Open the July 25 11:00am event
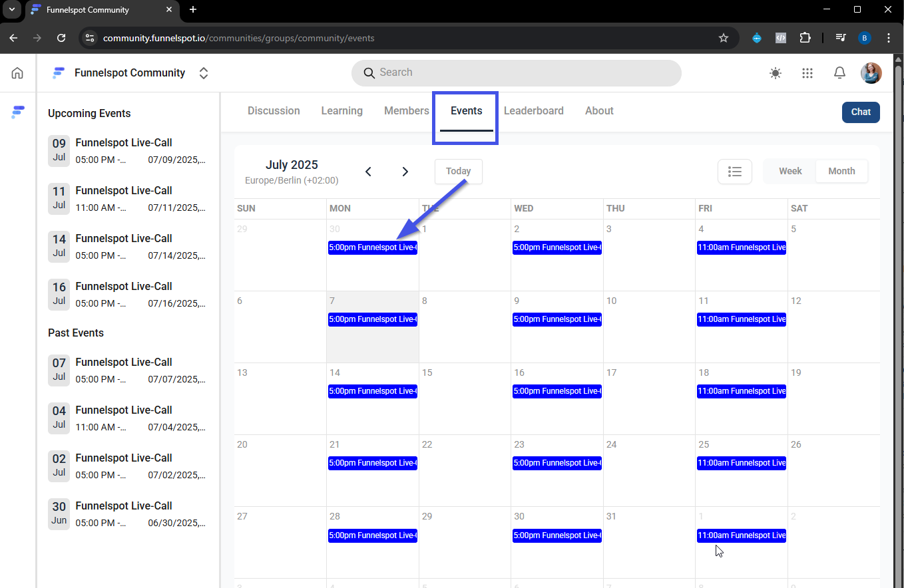This screenshot has height=588, width=904. 742,463
